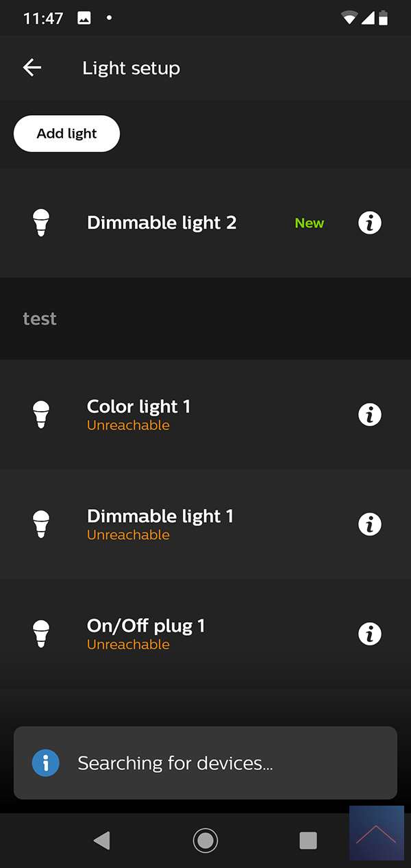Open info for On/Off plug 1

click(x=370, y=634)
